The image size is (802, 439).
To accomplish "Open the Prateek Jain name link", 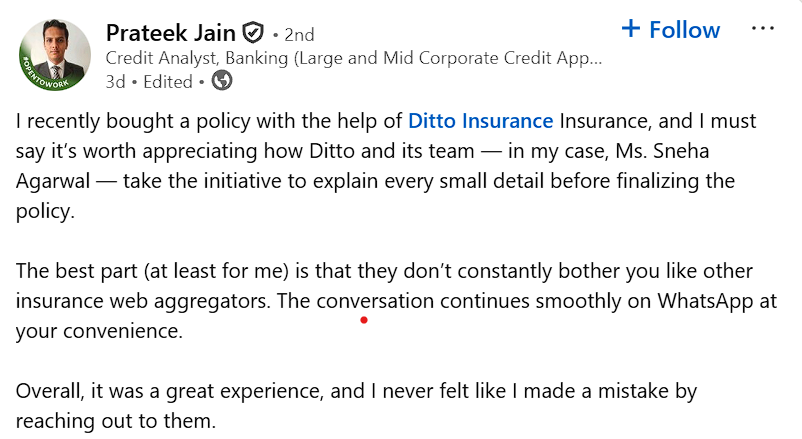I will [x=170, y=32].
